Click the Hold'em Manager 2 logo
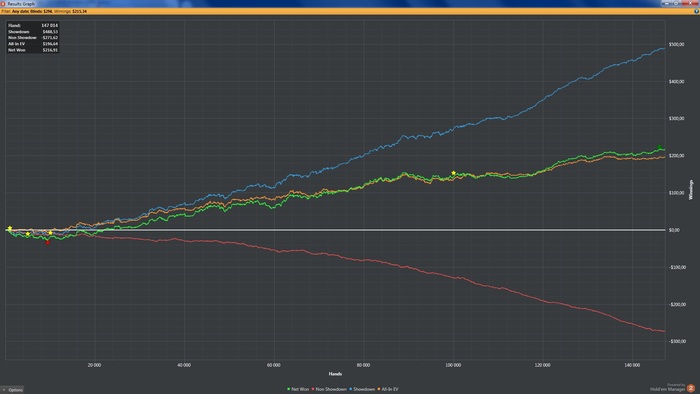 coord(691,388)
